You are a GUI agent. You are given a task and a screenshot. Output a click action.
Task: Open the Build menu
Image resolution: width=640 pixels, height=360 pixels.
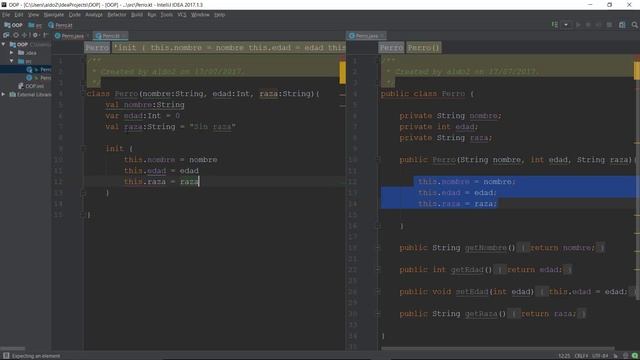[137, 15]
